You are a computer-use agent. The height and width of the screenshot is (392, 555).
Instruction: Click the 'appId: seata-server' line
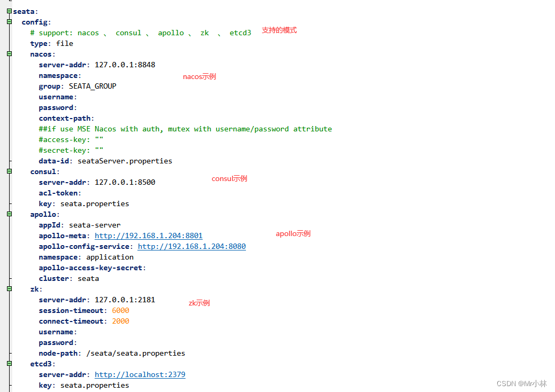[x=80, y=225]
